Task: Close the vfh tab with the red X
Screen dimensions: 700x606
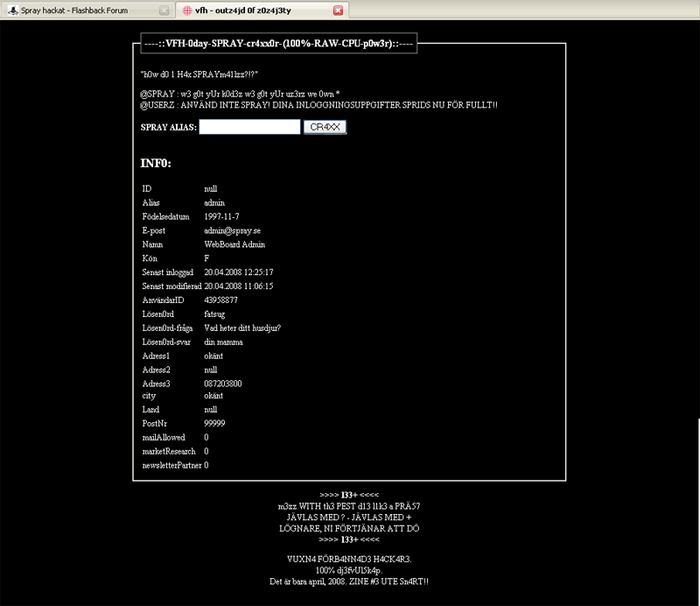Action: tap(339, 9)
